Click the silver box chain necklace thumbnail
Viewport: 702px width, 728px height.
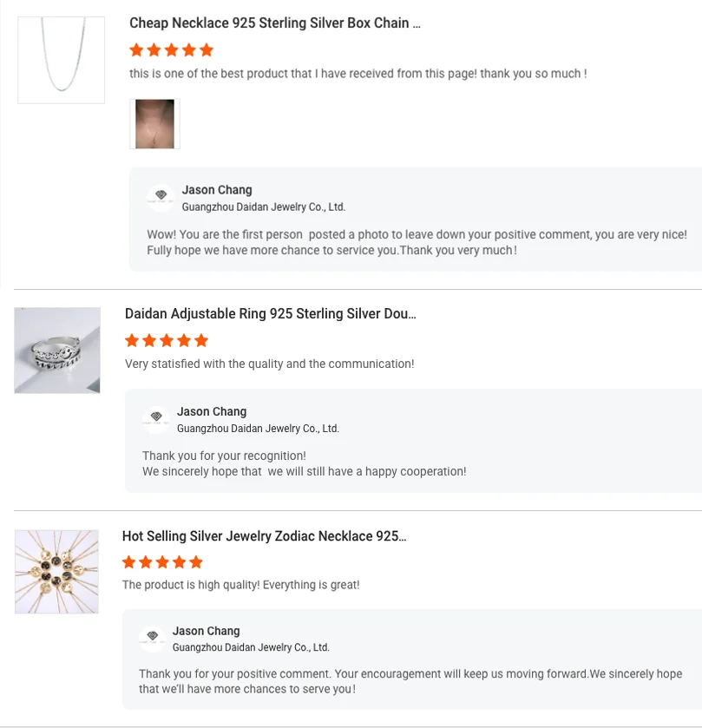click(61, 60)
